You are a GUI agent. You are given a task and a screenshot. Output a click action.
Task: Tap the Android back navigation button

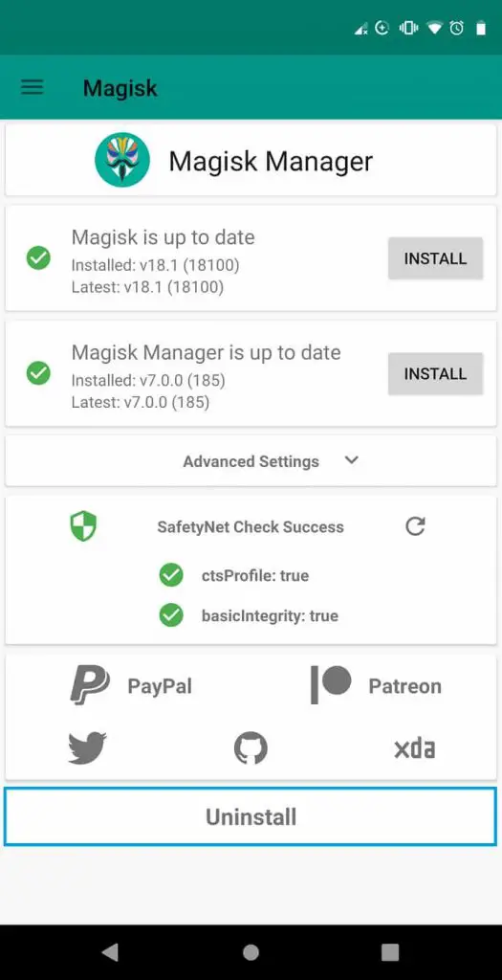tap(110, 952)
